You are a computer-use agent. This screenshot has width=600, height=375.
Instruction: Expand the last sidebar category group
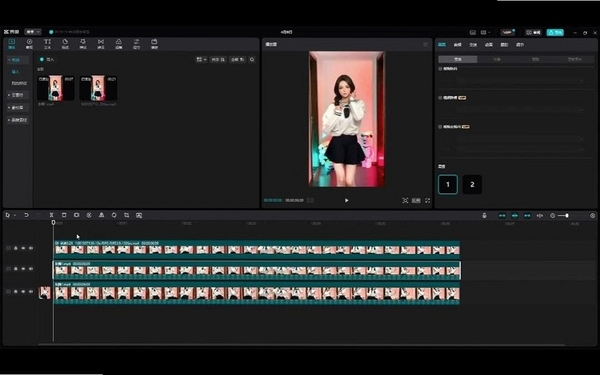click(18, 120)
